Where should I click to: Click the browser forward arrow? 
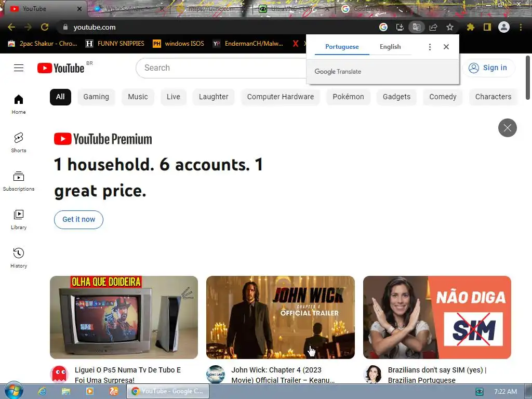point(28,27)
